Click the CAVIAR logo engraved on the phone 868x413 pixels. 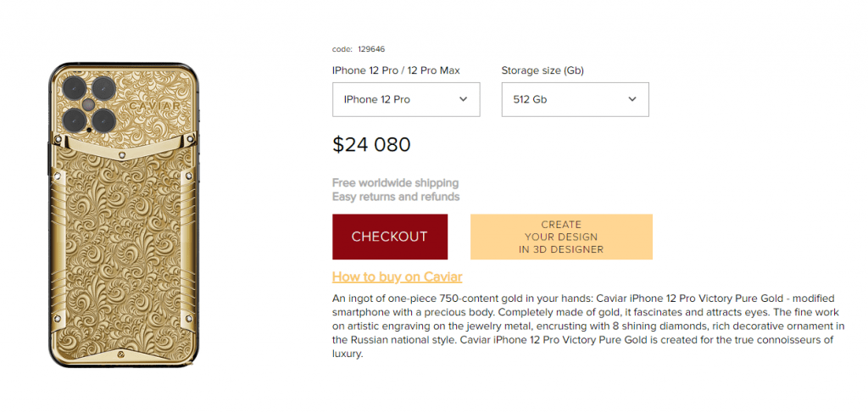(x=154, y=105)
